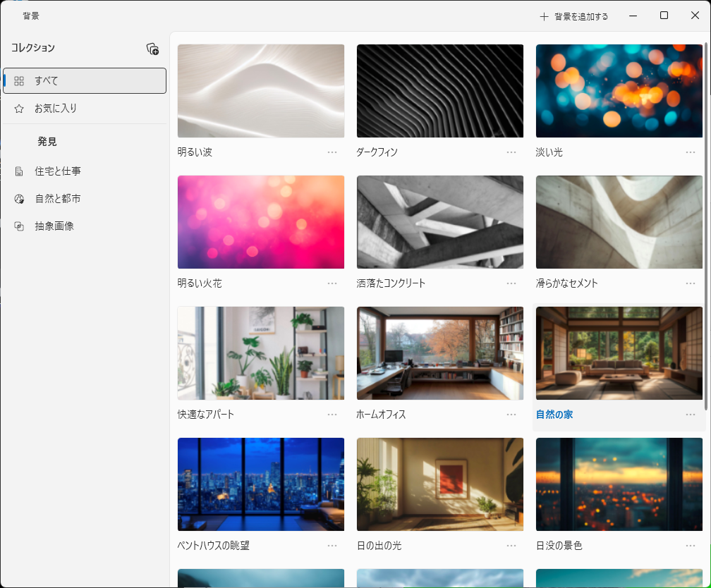Open more options for 明るい波

(332, 152)
